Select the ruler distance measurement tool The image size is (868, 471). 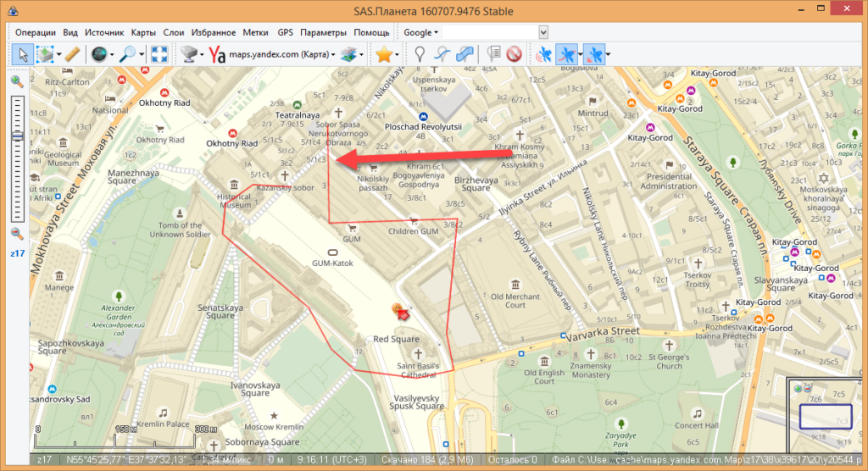click(72, 54)
